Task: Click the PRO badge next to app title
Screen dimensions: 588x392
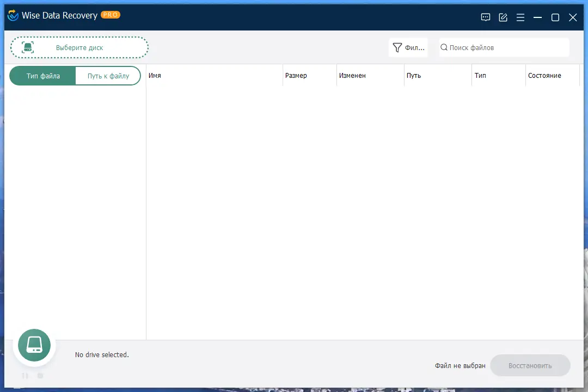Action: tap(111, 15)
